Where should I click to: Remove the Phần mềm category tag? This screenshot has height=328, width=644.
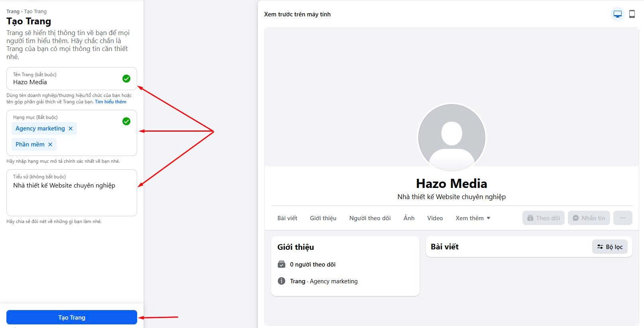pos(50,144)
